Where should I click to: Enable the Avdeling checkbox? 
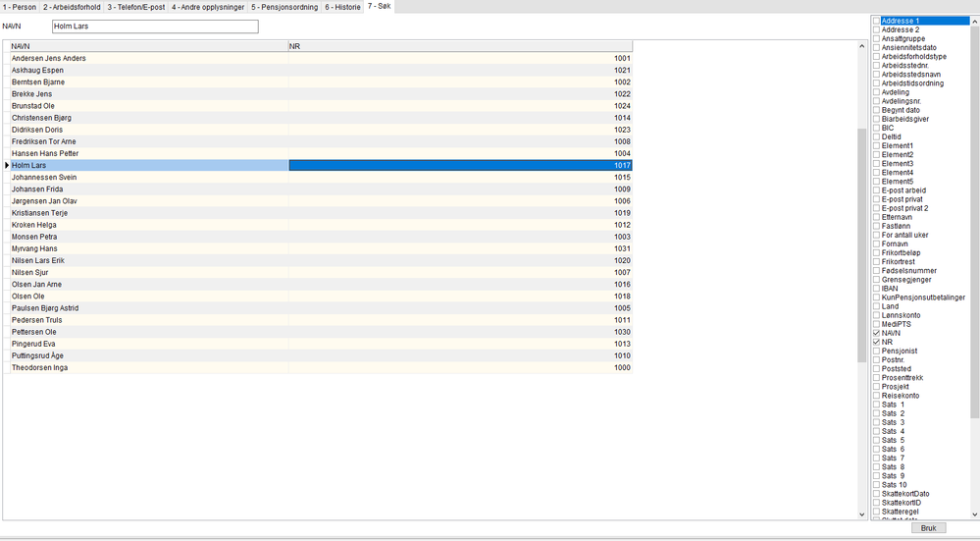(876, 92)
